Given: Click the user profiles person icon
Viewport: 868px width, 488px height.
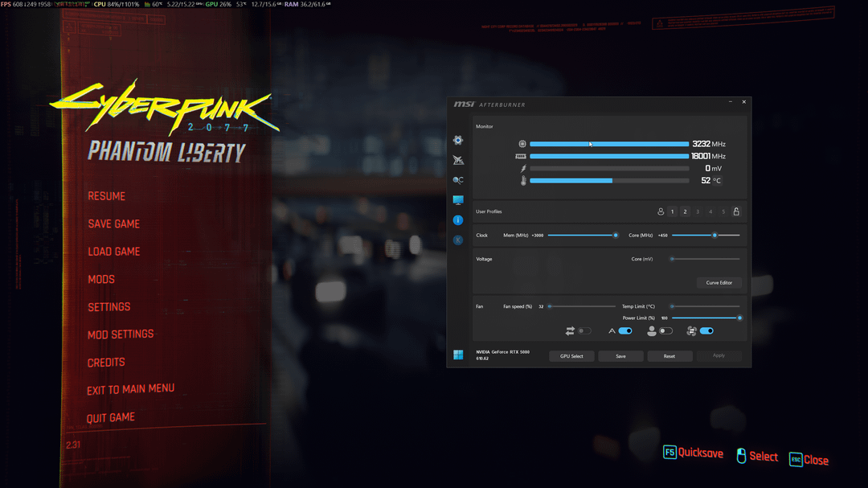Looking at the screenshot, I should point(661,211).
